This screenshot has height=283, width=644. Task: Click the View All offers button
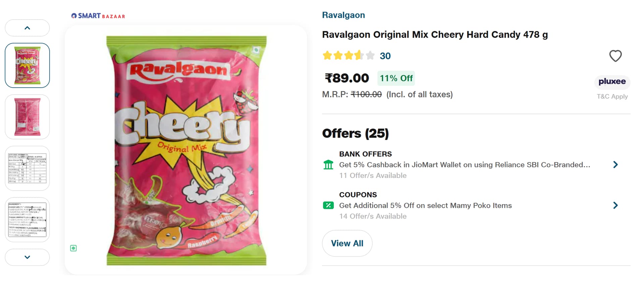347,243
